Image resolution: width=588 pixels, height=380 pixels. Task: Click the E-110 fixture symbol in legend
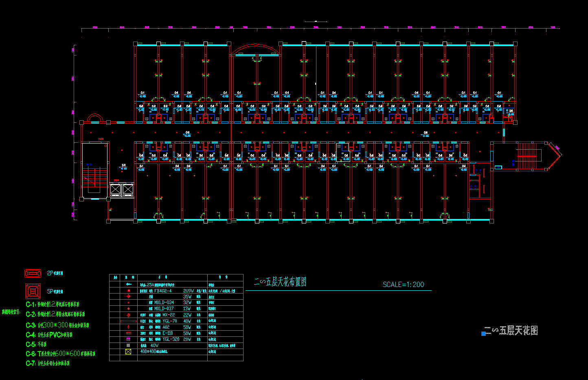tap(128, 333)
